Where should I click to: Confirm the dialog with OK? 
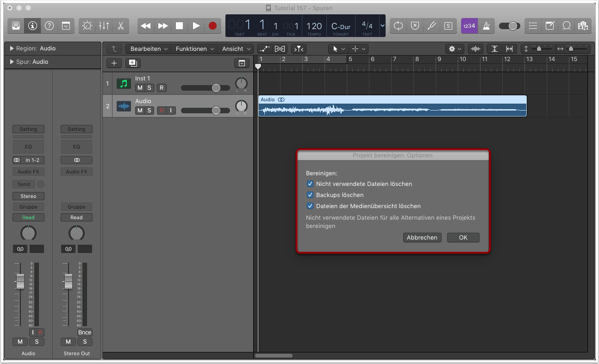coord(463,238)
